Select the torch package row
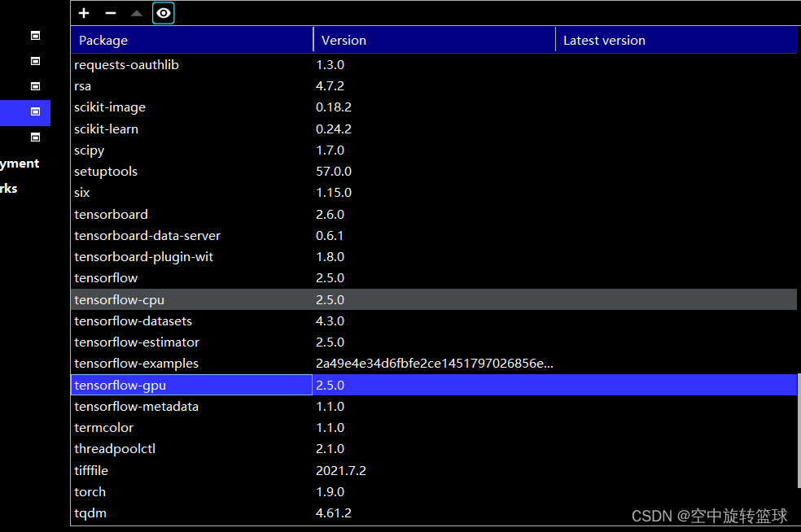This screenshot has height=532, width=801. click(434, 491)
